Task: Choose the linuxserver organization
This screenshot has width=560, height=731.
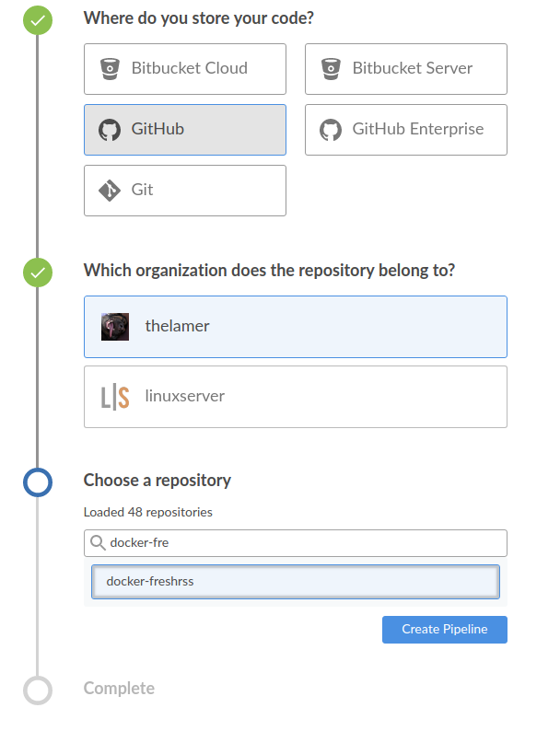Action: click(x=296, y=397)
